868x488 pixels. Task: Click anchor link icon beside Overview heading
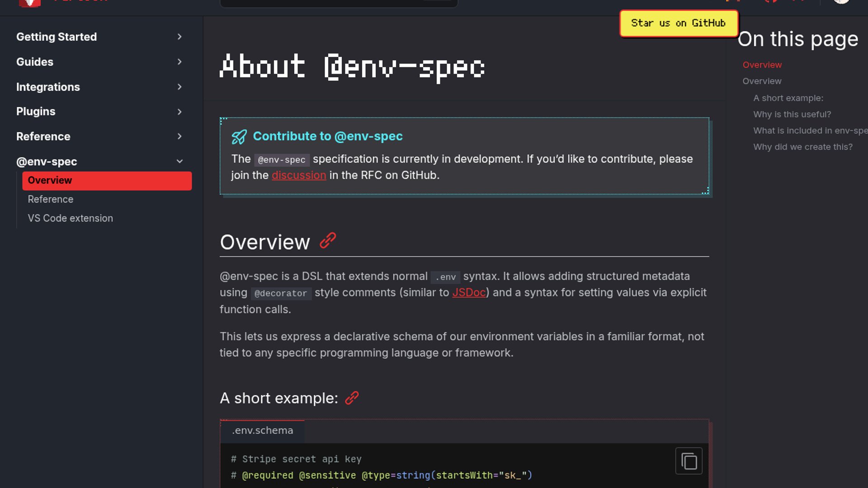tap(328, 241)
